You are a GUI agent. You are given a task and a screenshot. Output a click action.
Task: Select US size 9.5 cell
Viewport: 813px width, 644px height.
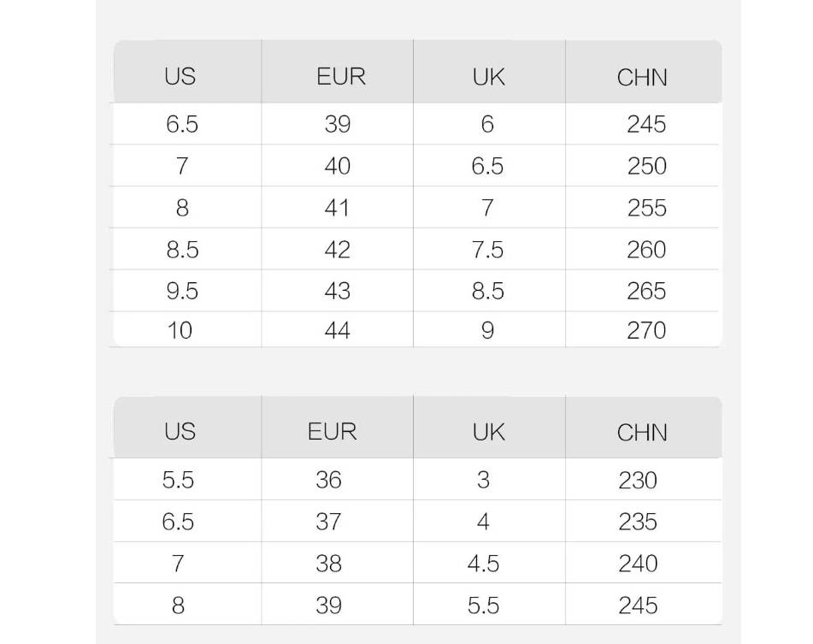coord(182,291)
